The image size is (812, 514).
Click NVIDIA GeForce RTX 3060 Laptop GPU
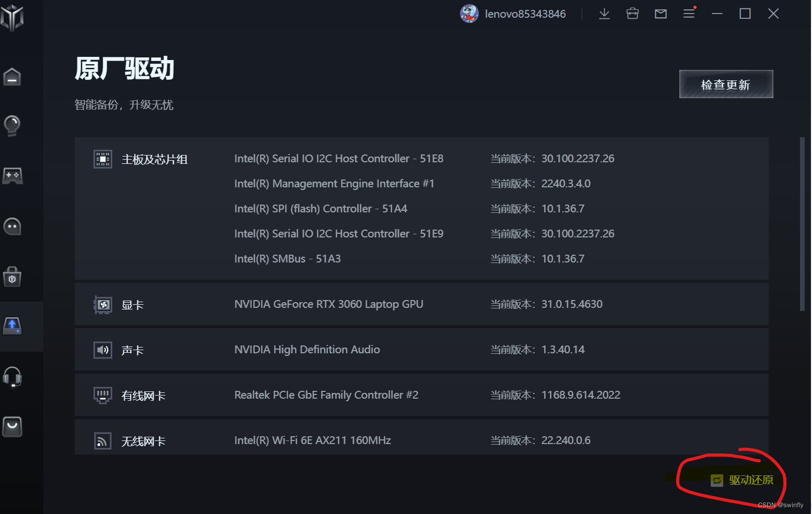coord(329,304)
